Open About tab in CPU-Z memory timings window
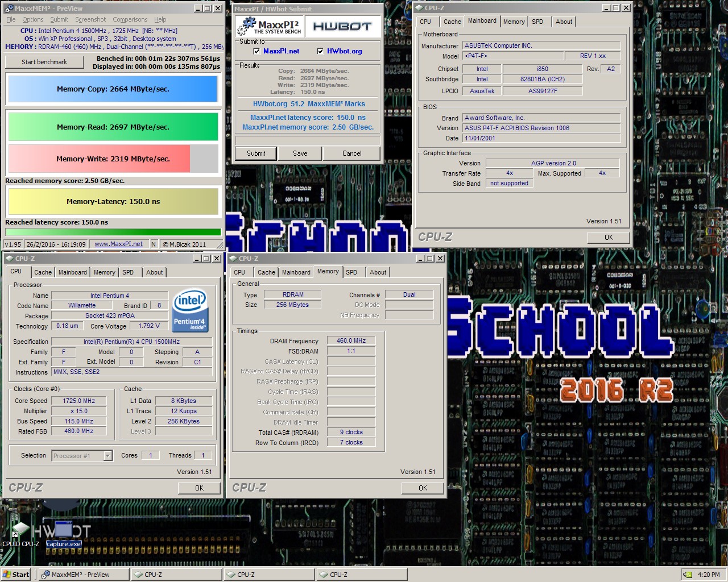The image size is (728, 582). click(378, 272)
